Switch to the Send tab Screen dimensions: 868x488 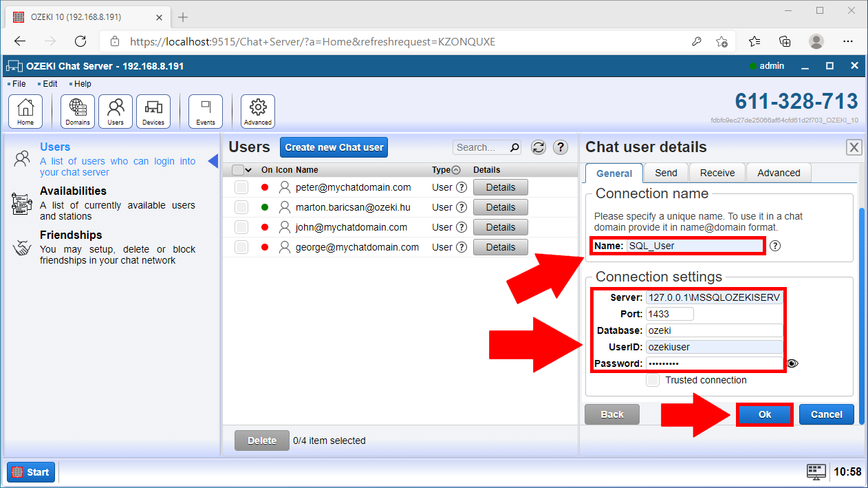click(x=665, y=173)
